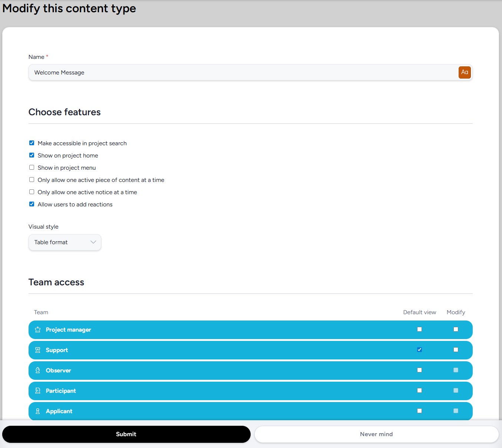Enable Show in project menu
502x448 pixels.
coord(32,167)
